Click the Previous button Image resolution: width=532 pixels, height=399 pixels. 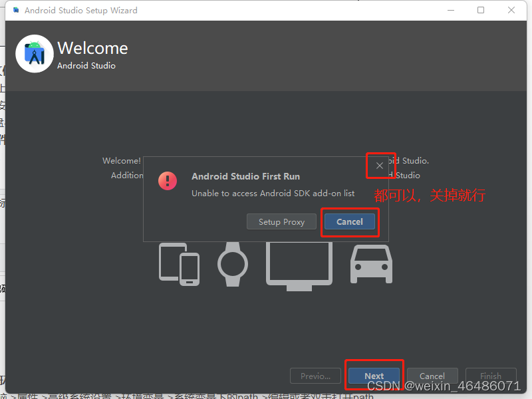tap(315, 376)
